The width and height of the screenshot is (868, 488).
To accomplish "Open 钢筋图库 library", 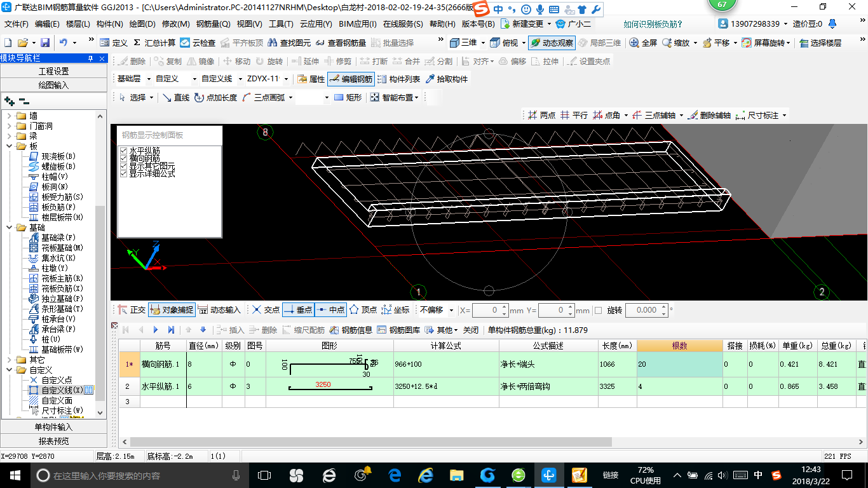I will coord(398,330).
